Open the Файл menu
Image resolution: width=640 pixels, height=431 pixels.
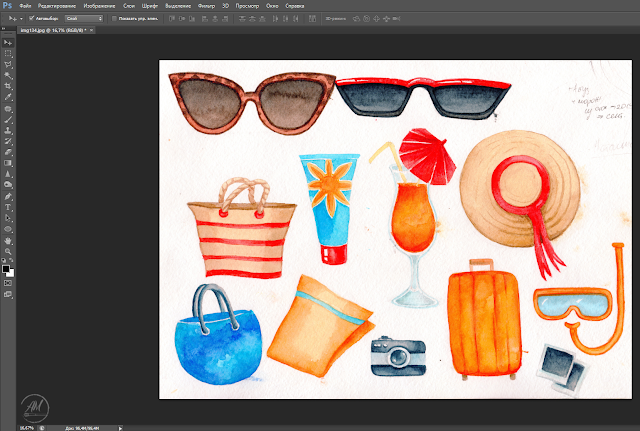pyautogui.click(x=26, y=6)
